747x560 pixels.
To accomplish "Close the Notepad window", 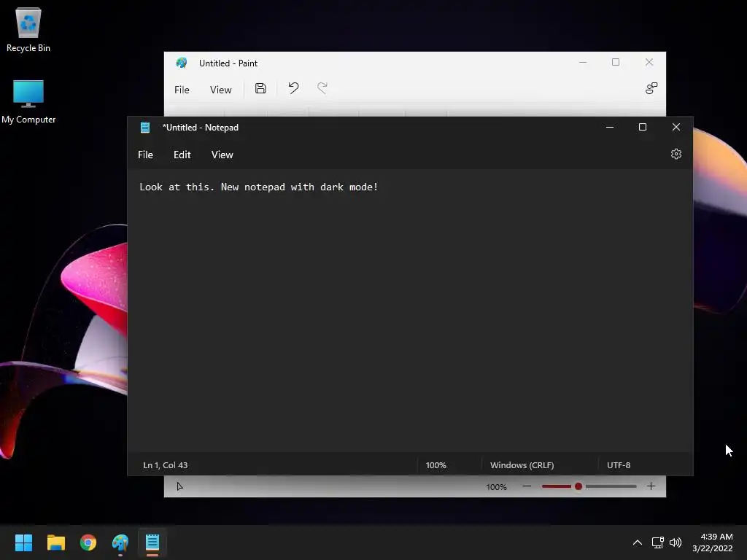I will (676, 127).
